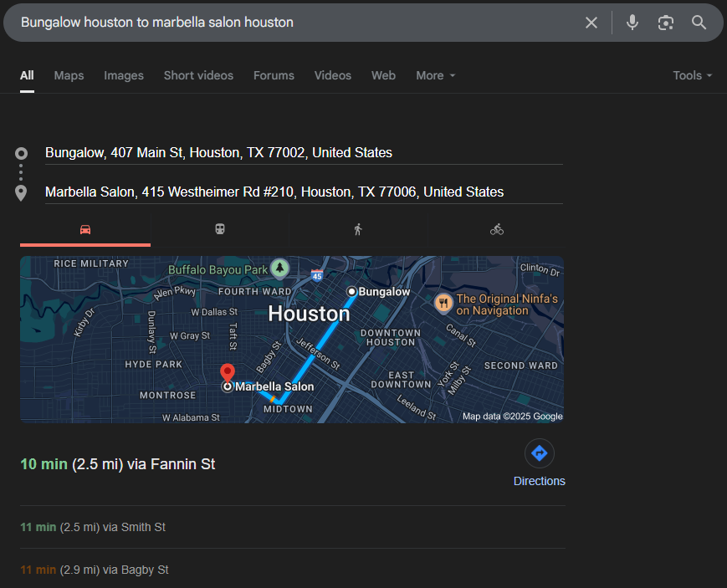Edit the Bungalow starting address field
Viewport: 727px width, 588px height.
pyautogui.click(x=304, y=152)
